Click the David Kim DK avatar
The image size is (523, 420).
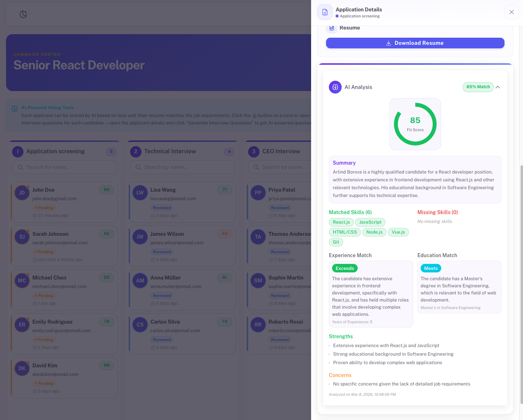tap(22, 368)
